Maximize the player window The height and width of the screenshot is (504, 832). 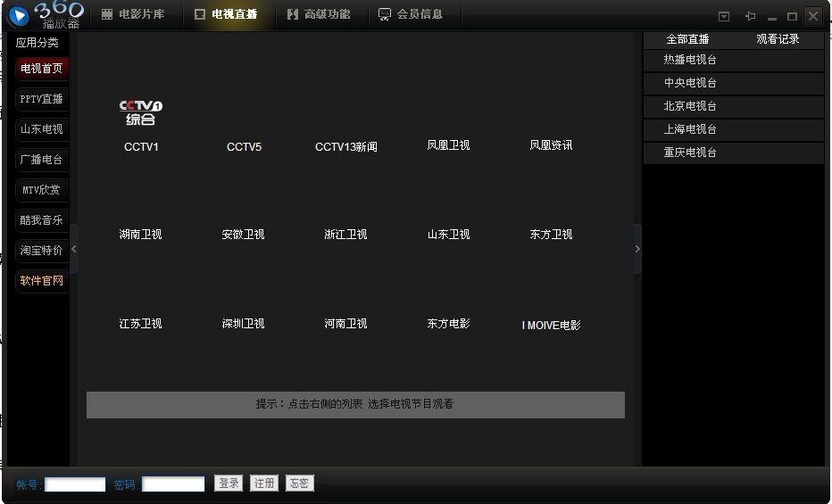(x=792, y=17)
